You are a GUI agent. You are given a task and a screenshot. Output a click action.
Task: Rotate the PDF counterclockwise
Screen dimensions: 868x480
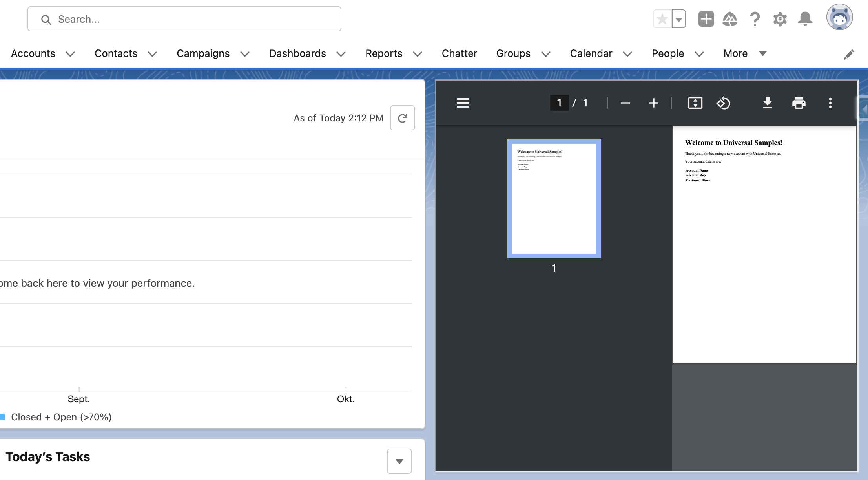pos(723,103)
